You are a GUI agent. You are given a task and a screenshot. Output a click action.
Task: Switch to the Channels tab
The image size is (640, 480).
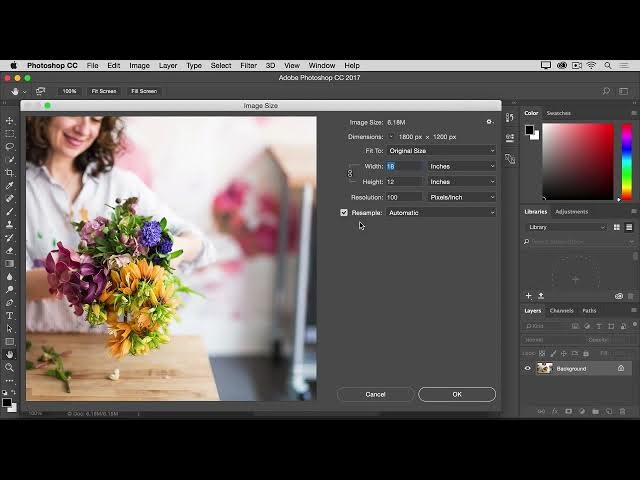(x=562, y=310)
